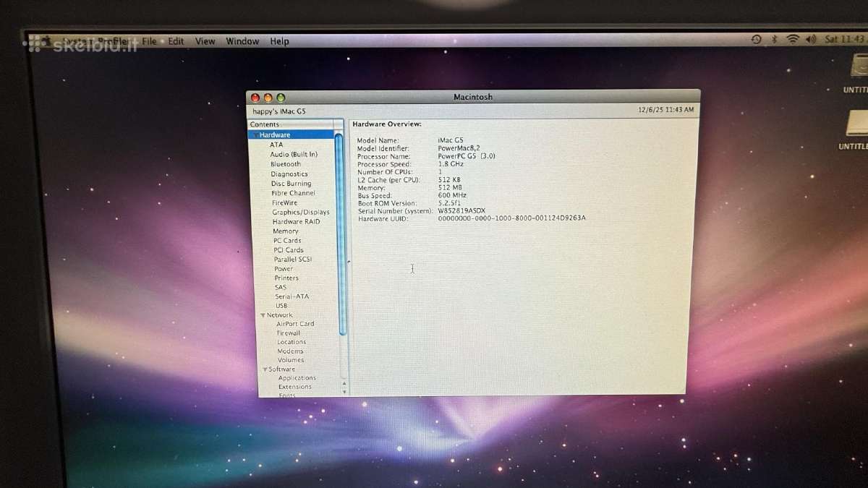Screen dimensions: 868x488
Task: Select the Locations entry
Action: [x=292, y=342]
